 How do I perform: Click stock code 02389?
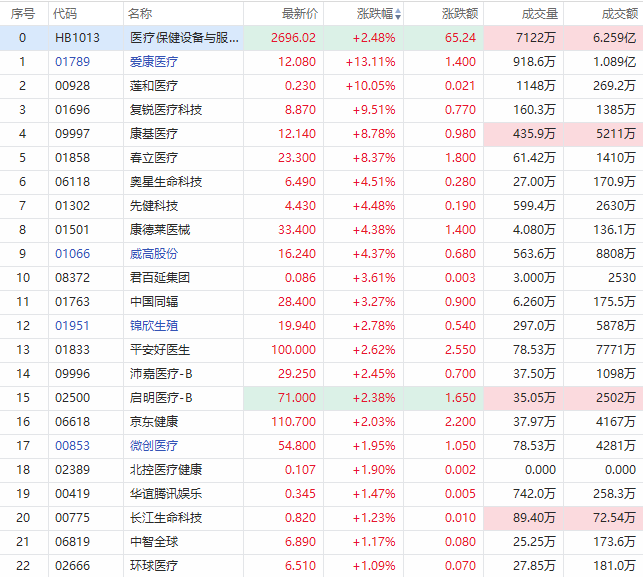point(72,470)
